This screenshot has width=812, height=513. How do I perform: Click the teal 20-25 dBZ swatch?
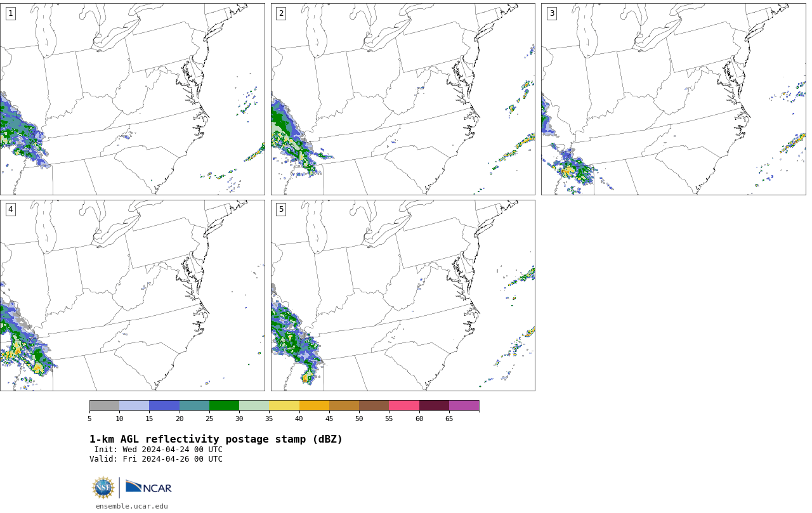[x=194, y=406]
